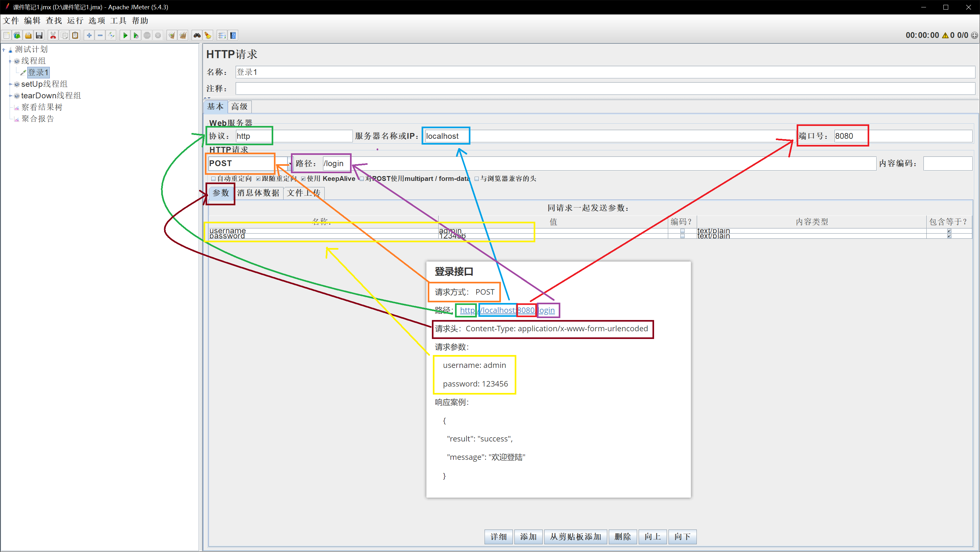Click the Open folder icon in toolbar

[28, 35]
